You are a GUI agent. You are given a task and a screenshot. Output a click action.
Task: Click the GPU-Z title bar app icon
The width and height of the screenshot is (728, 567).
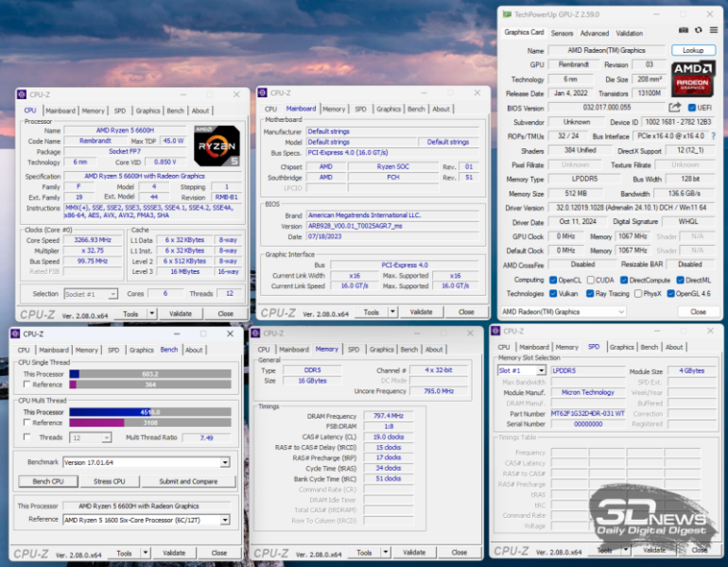(x=506, y=14)
